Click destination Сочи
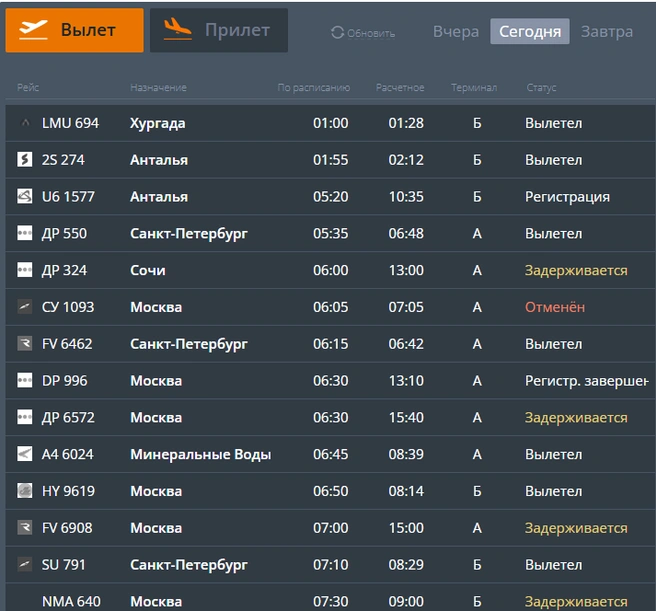 148,270
